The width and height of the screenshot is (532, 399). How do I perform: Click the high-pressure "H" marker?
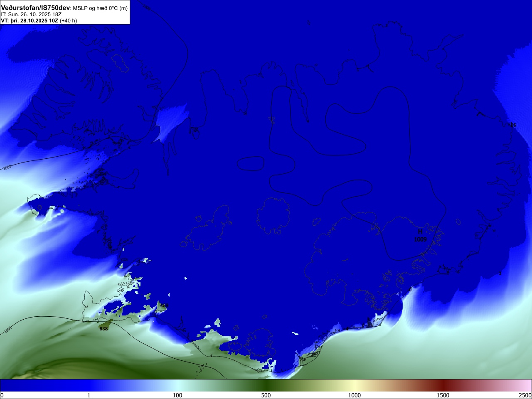coord(420,232)
